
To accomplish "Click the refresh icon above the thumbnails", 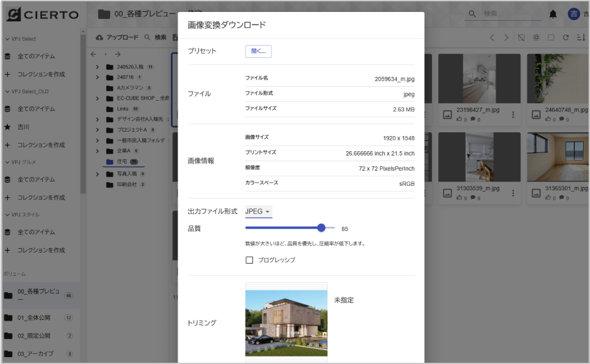I will coord(566,37).
